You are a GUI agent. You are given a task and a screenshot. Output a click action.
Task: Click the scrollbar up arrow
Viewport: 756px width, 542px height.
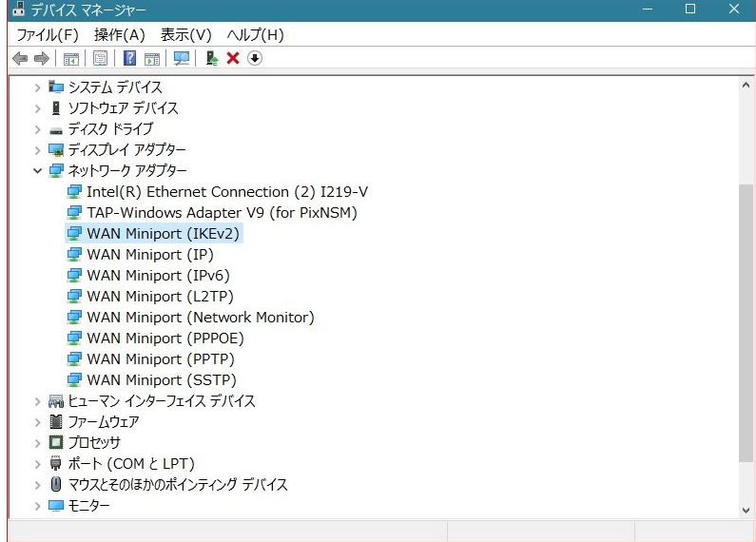[746, 86]
